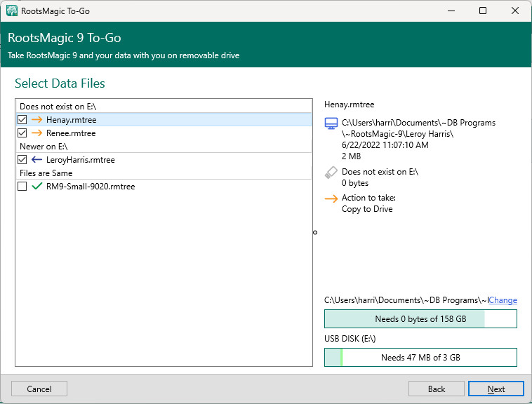Click the orange arrow icon beside Renee.rmtree

coord(37,133)
